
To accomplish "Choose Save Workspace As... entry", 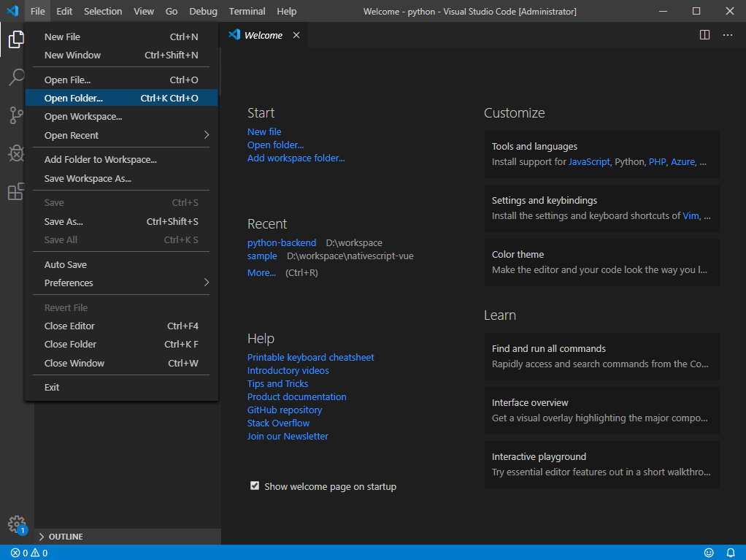I will (121, 178).
